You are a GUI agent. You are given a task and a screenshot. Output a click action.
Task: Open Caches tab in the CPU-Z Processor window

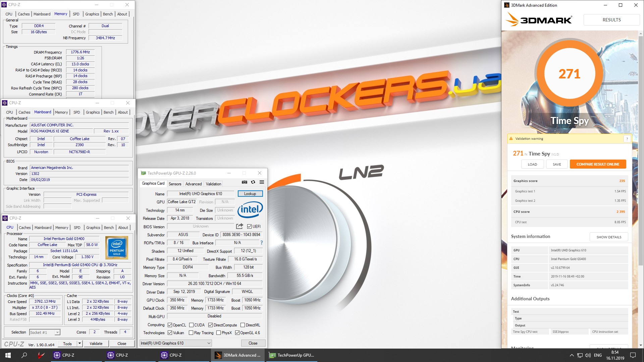pyautogui.click(x=25, y=228)
